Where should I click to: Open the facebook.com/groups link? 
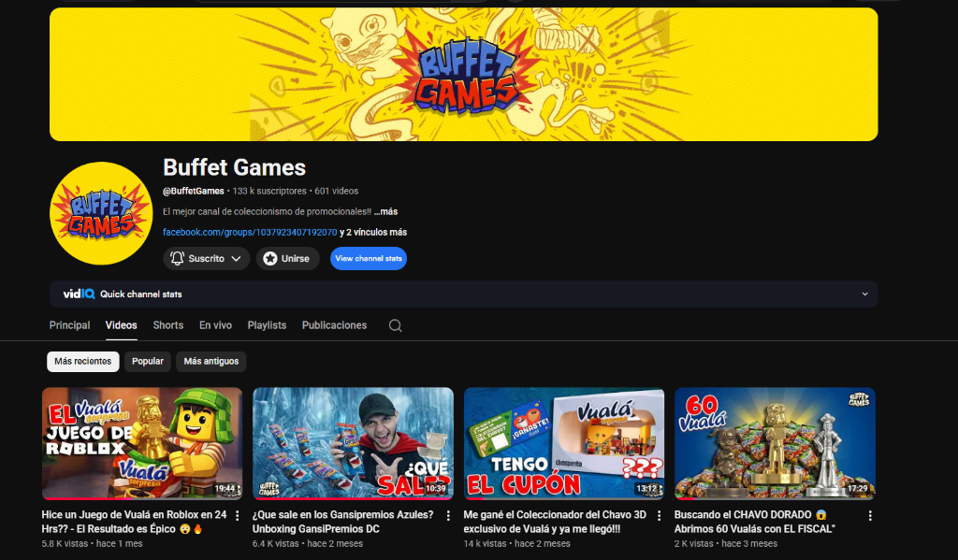tap(250, 232)
